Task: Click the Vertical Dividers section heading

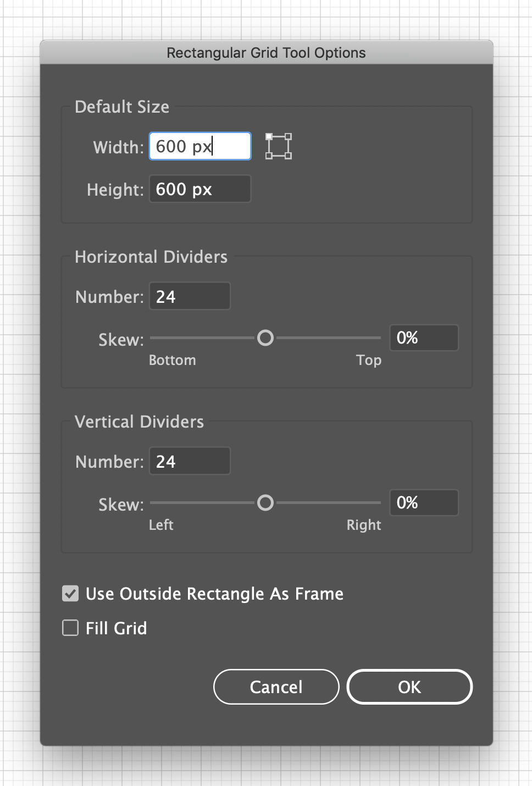Action: pos(139,422)
